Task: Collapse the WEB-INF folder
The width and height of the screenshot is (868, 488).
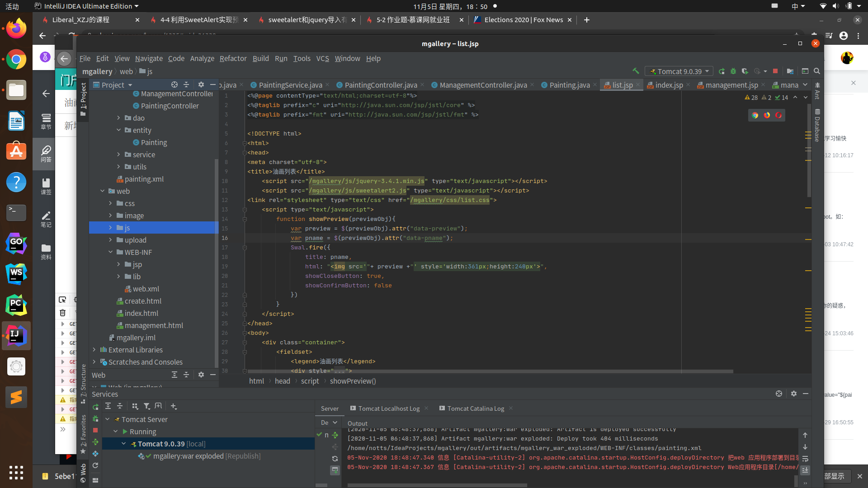Action: (x=111, y=252)
